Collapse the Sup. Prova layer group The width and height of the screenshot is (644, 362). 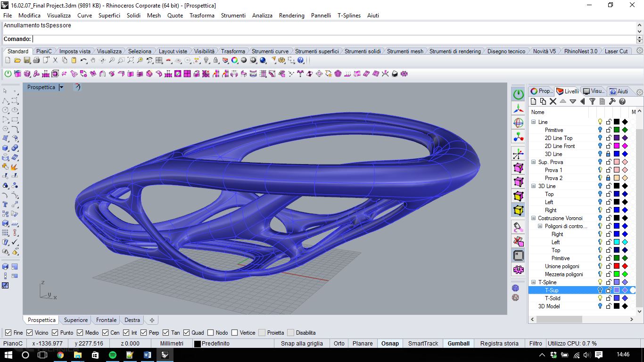(x=534, y=162)
